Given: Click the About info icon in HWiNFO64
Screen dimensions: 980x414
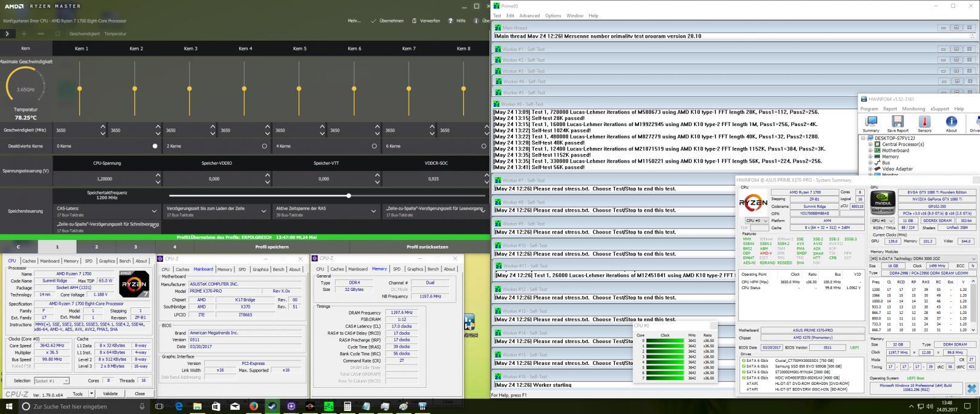Looking at the screenshot, I should point(952,124).
